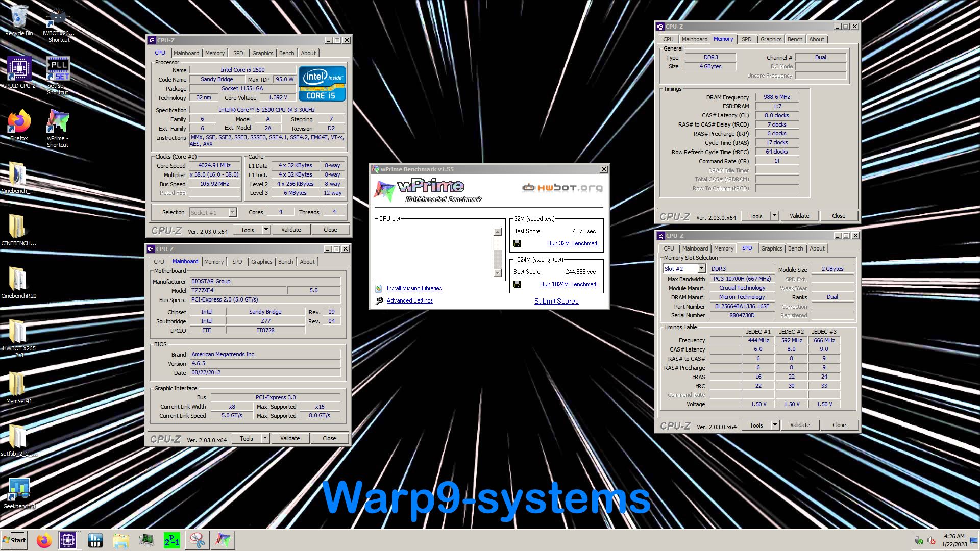Save the 32M score floppy icon
Screen dimensions: 980x551
517,244
